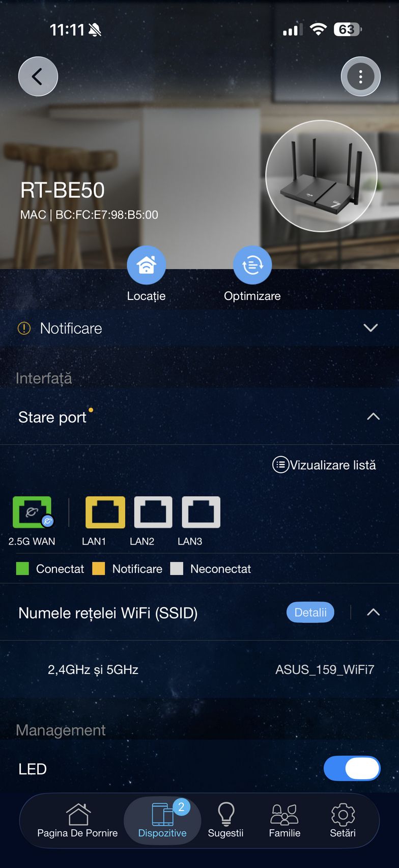
Task: Collapse the Numele rețelei WiFi section
Action: coord(373,612)
